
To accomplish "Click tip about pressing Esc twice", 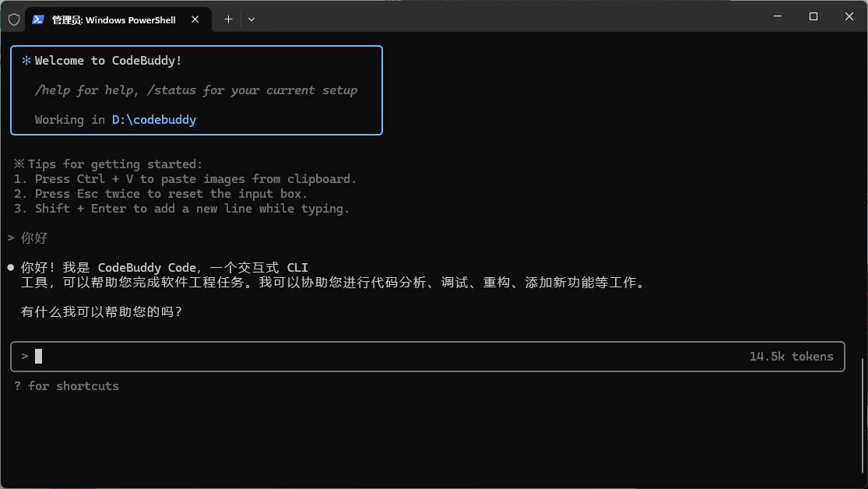I will (x=160, y=194).
